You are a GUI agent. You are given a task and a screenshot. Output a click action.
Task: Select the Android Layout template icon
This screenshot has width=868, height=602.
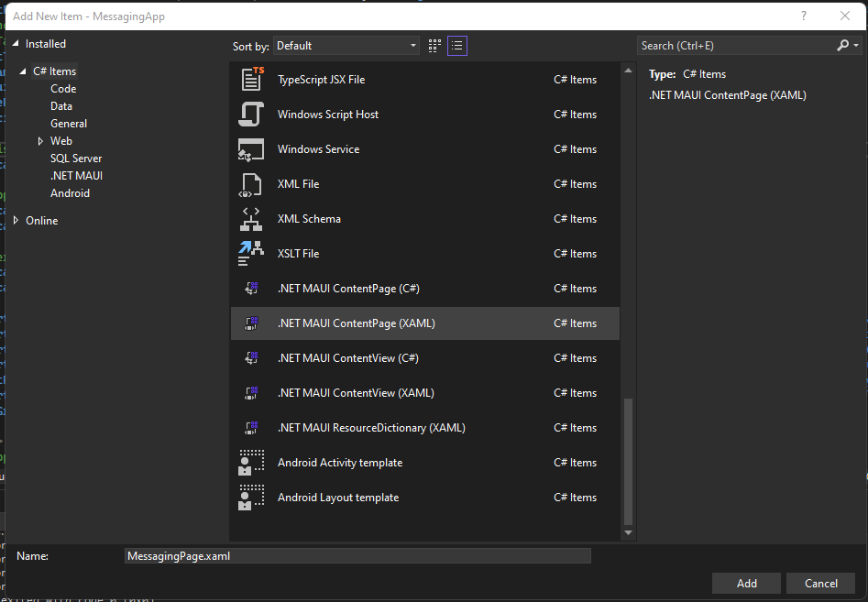251,498
